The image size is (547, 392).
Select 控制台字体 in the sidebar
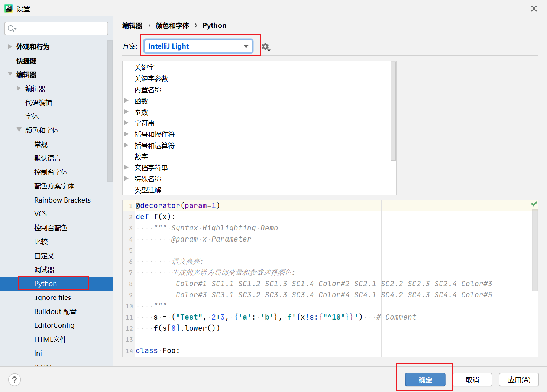coord(51,172)
